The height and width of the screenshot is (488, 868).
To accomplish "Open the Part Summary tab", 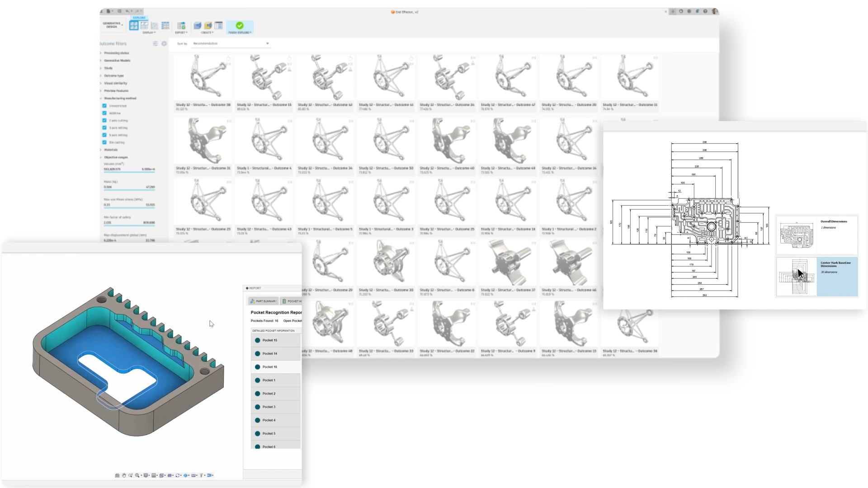I will pos(264,301).
